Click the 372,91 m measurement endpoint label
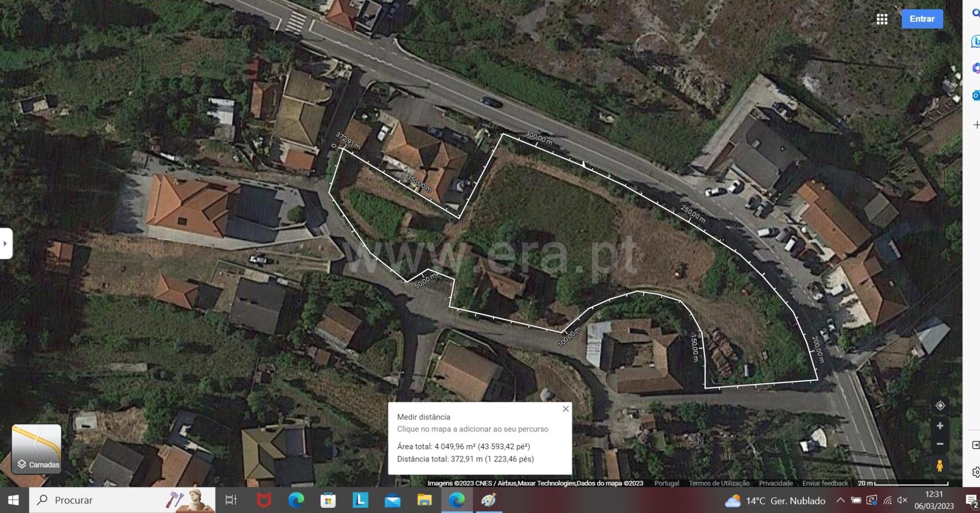This screenshot has height=513, width=980. (x=348, y=141)
